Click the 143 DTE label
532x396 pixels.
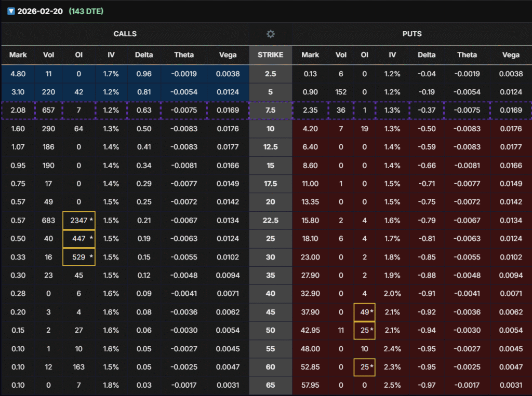(x=86, y=11)
